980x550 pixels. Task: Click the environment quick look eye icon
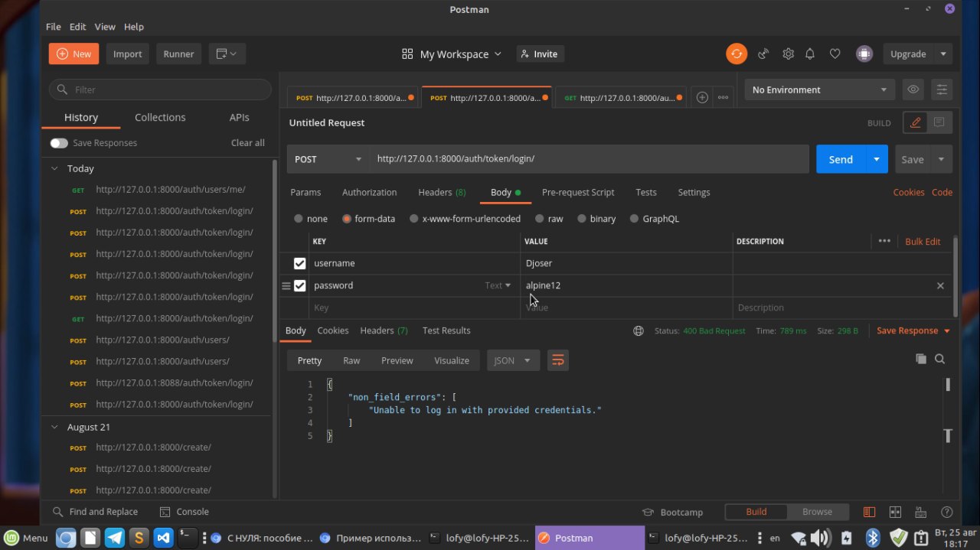[913, 89]
